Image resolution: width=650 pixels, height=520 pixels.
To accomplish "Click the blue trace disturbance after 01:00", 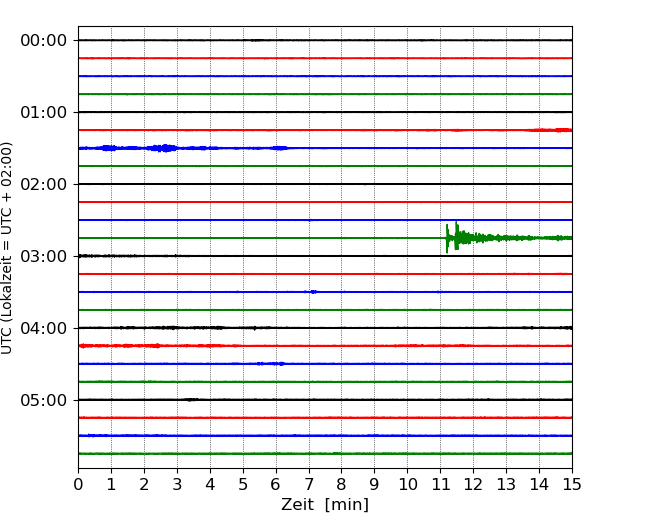I will (183, 148).
